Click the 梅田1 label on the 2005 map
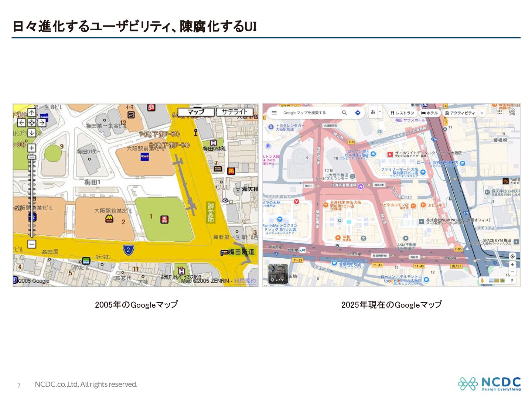This screenshot has width=532, height=399. click(92, 182)
